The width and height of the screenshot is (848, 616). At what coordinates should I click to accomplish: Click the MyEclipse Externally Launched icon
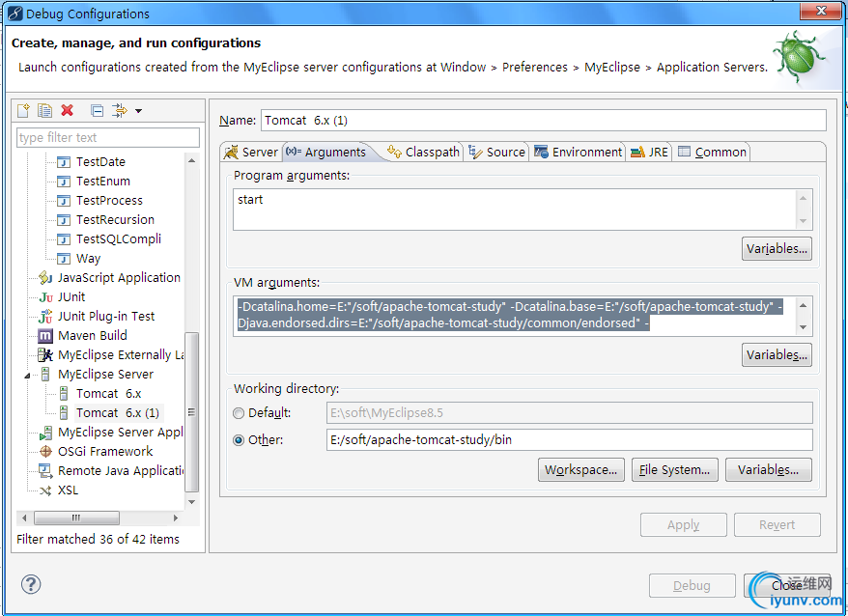(x=45, y=355)
